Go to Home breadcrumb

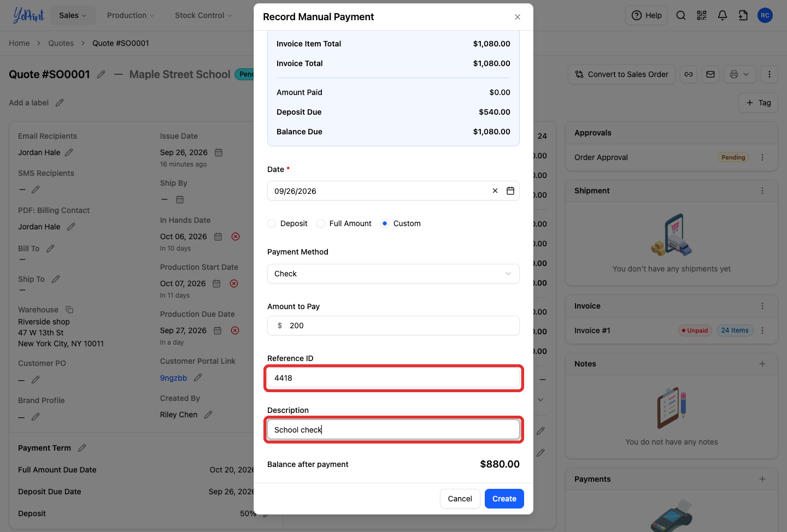(19, 43)
